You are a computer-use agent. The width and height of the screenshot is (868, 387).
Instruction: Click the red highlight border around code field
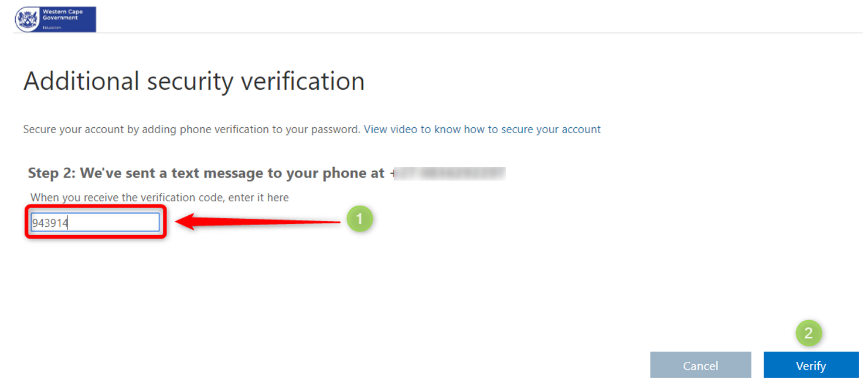(x=96, y=222)
